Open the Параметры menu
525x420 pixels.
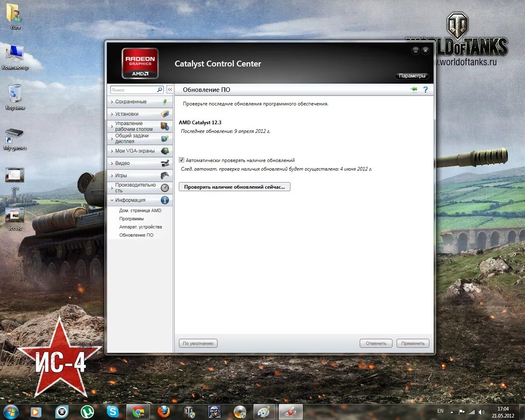pos(412,76)
